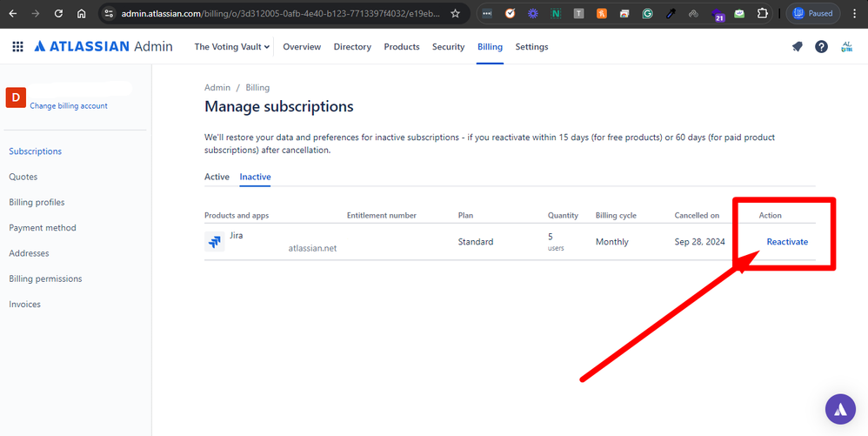Switch to the Security tab
Image resolution: width=868 pixels, height=436 pixels.
pyautogui.click(x=448, y=46)
